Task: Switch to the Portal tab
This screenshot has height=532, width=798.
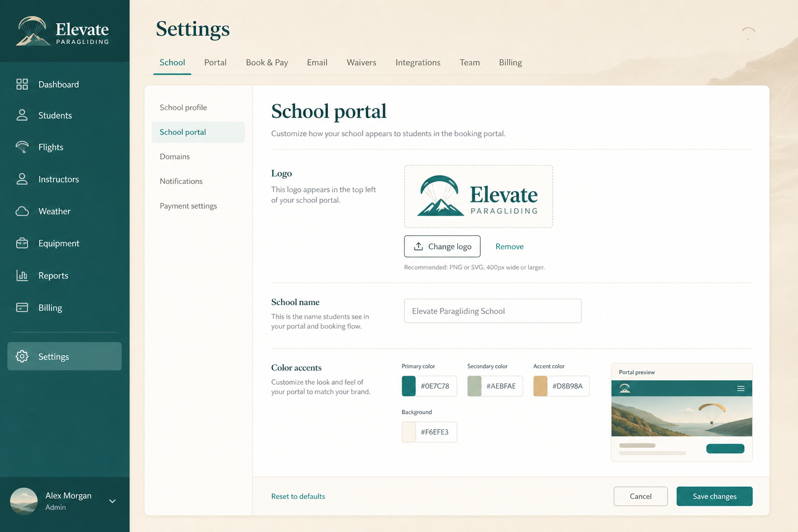Action: point(215,62)
